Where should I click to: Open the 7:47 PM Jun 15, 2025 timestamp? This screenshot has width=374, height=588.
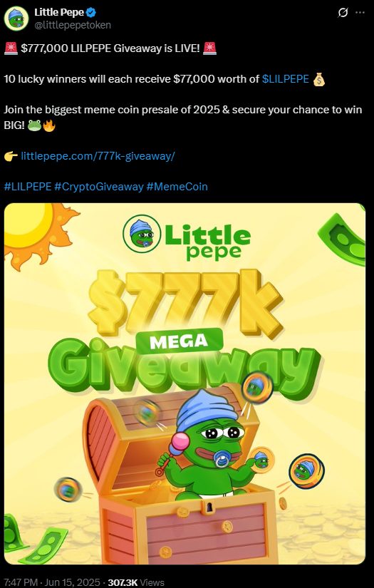pyautogui.click(x=52, y=582)
